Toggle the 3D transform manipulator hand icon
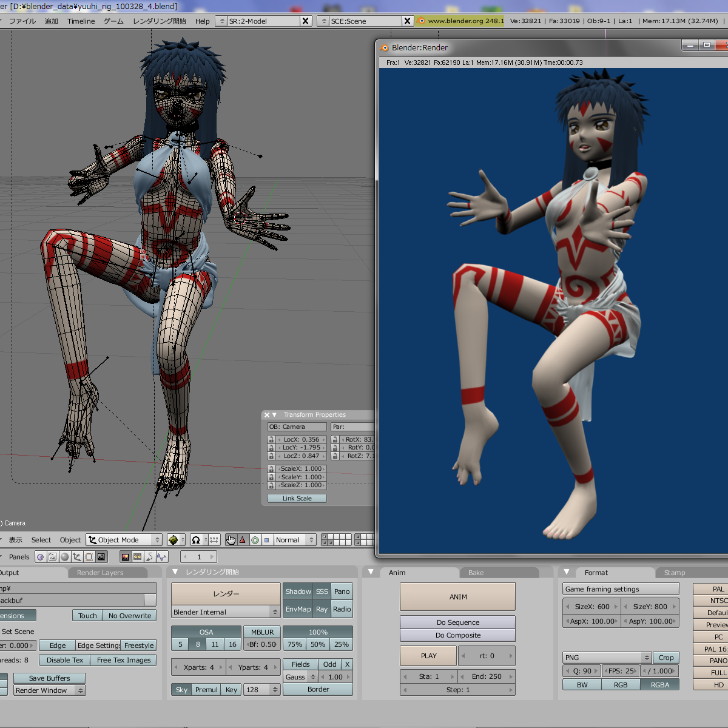This screenshot has height=728, width=728. 231,540
